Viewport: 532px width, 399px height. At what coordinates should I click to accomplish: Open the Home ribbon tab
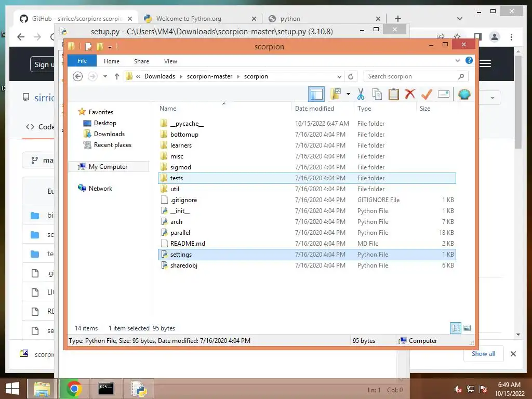pyautogui.click(x=111, y=61)
